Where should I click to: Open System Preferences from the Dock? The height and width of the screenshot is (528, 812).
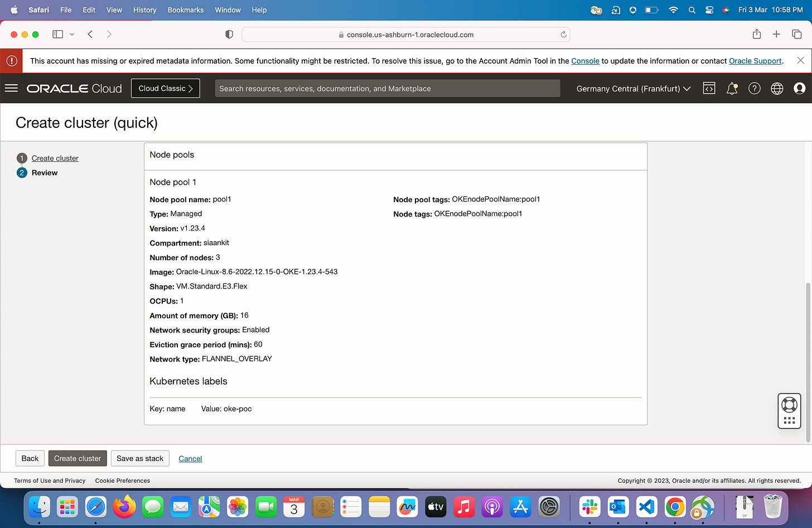coord(549,507)
